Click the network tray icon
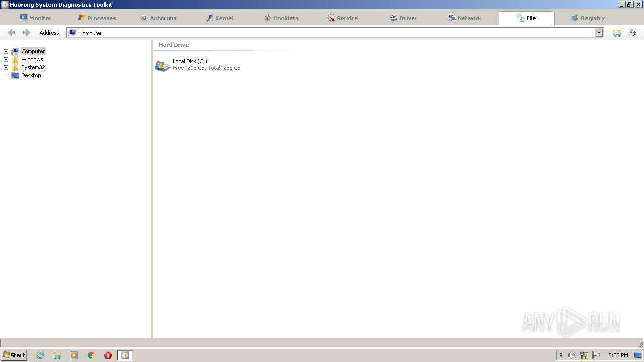The width and height of the screenshot is (644, 362). coord(584,355)
